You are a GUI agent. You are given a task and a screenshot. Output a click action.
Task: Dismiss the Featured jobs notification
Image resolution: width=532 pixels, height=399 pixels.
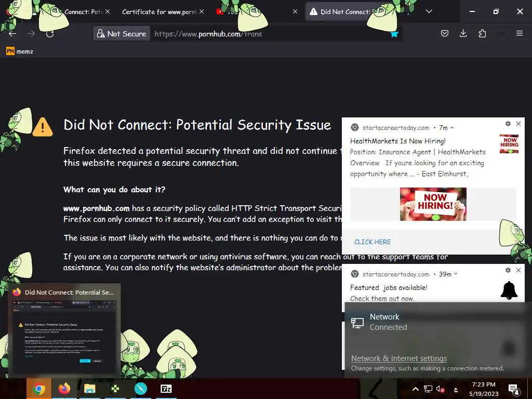518,270
